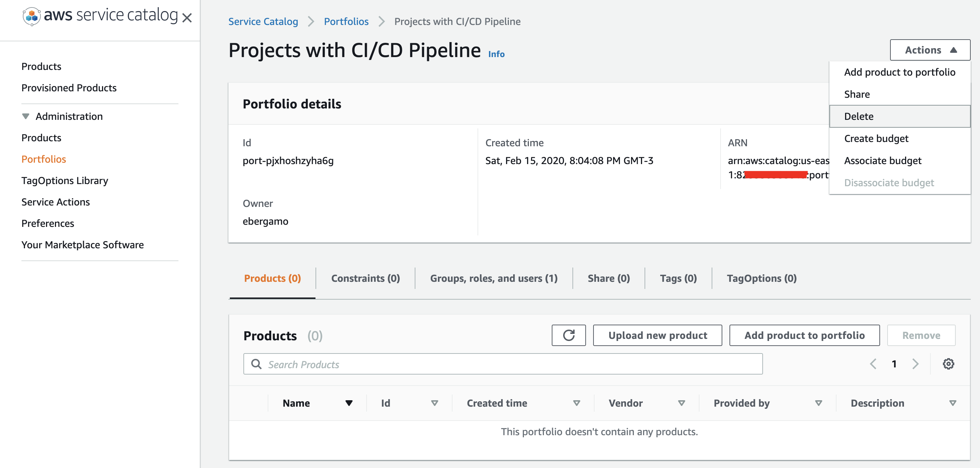Open Portfolios in sidebar

tap(44, 159)
